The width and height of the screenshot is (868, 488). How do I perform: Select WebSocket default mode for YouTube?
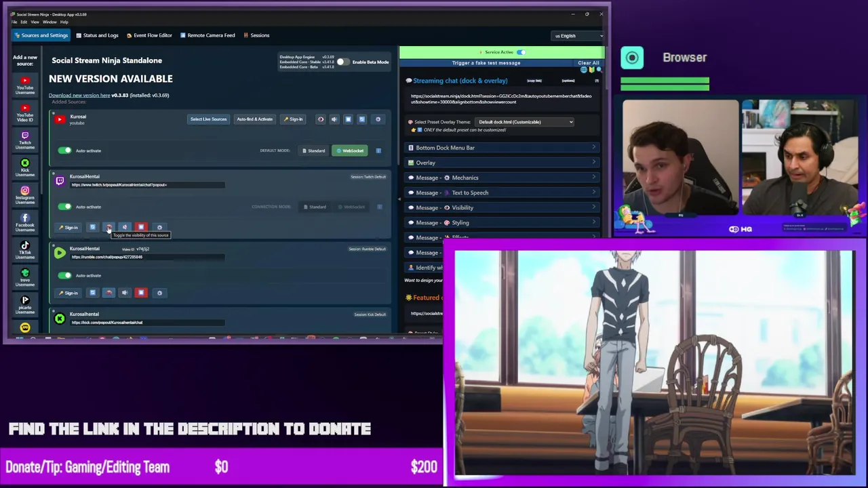click(351, 150)
